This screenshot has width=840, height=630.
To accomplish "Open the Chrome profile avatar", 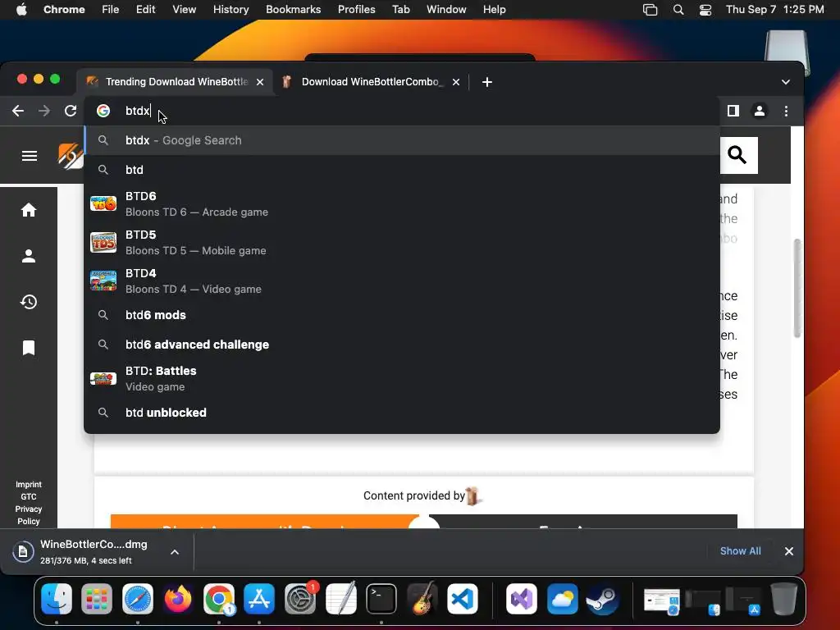I will 759,111.
